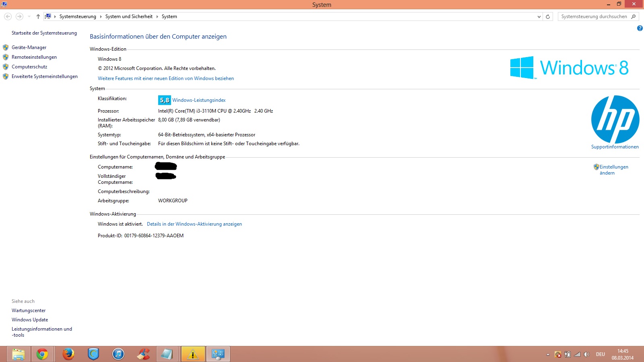Click the shield icon beside Remoteeinstellungen

[6, 57]
